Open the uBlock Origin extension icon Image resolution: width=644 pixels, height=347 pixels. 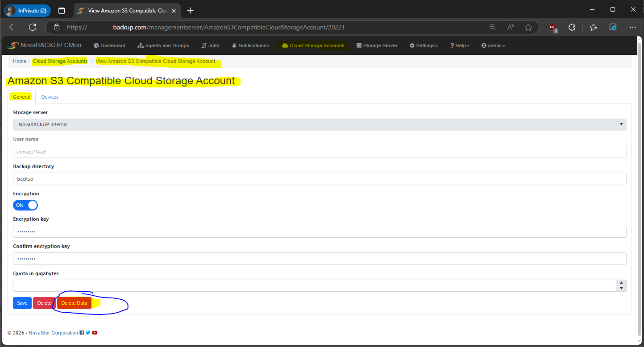[x=553, y=28]
